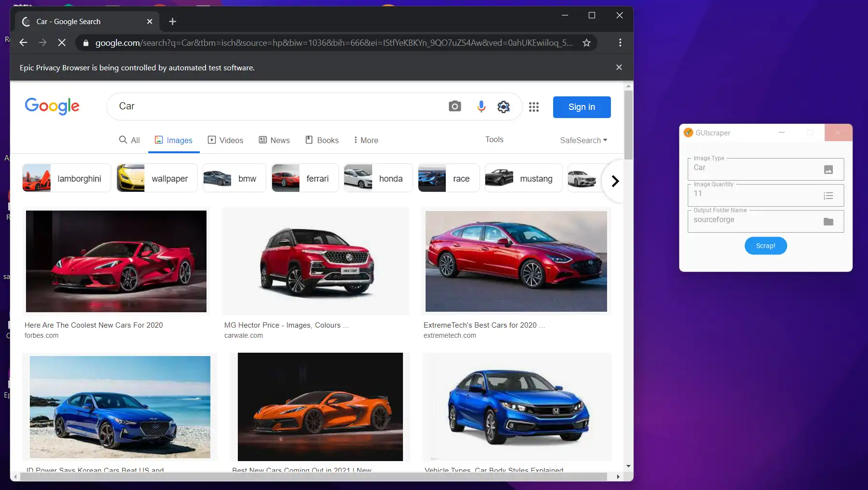Click the extremetech.com source link

pos(450,335)
